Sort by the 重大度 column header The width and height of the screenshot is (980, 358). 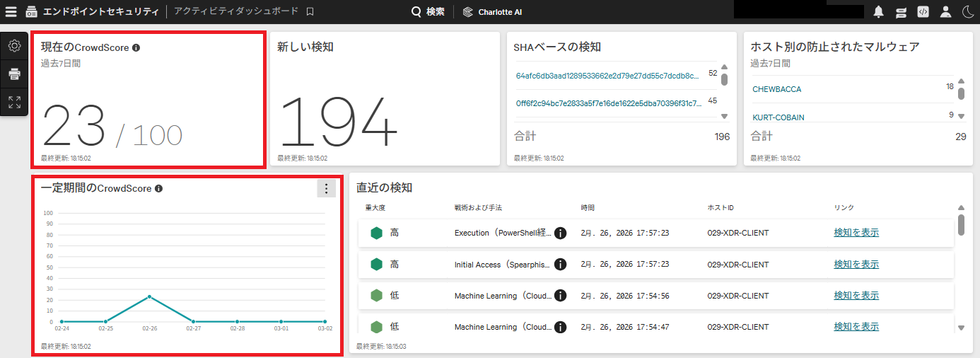tap(375, 208)
